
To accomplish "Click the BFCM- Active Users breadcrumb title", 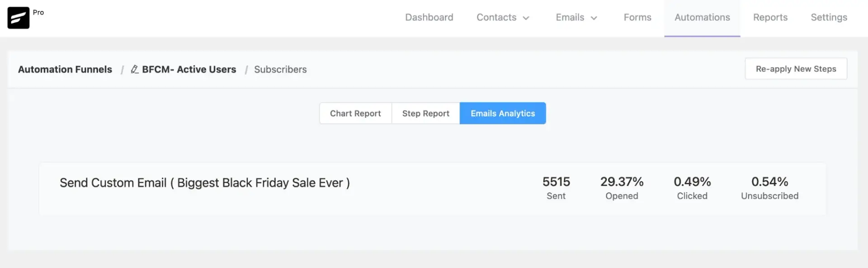I will point(189,69).
